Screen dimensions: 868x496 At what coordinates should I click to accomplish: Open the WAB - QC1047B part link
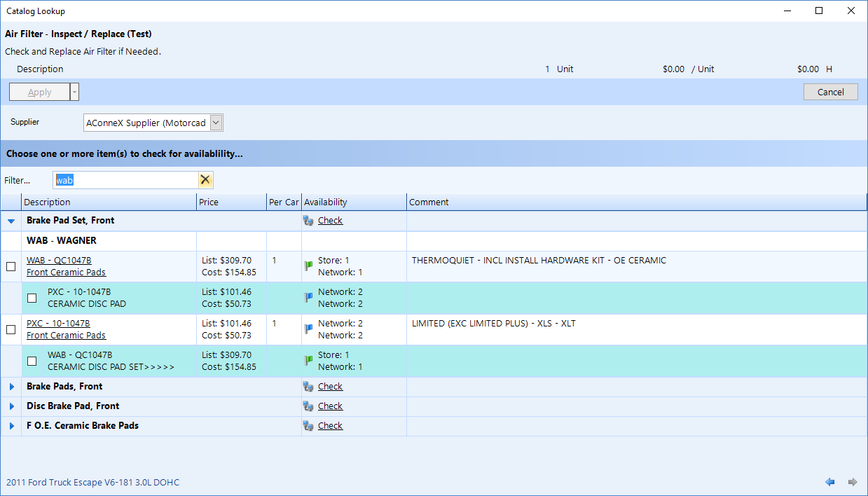59,261
